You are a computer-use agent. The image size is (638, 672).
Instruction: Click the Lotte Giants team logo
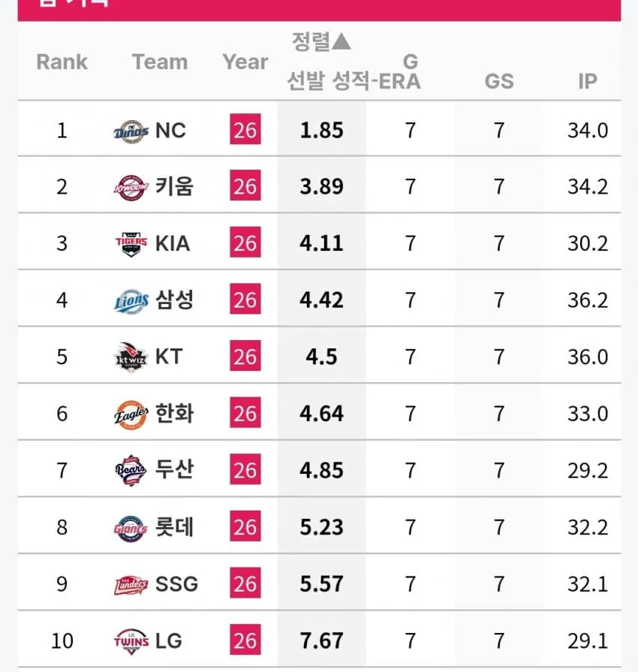[x=131, y=528]
